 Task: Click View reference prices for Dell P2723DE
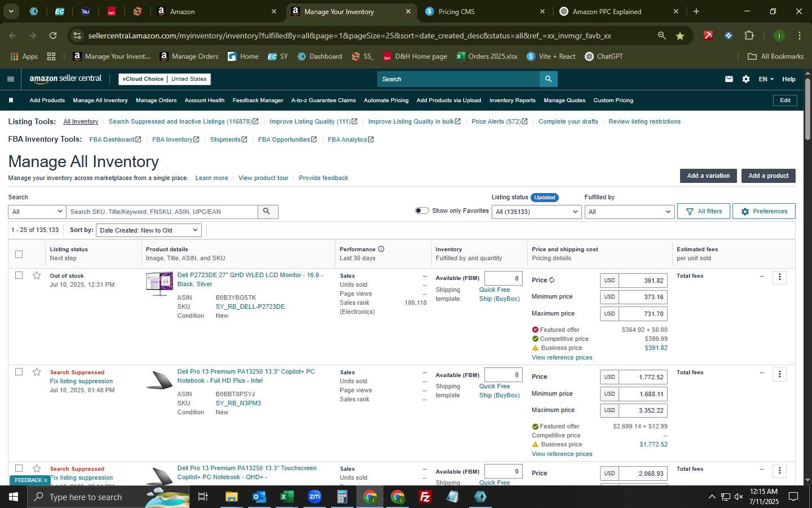pyautogui.click(x=562, y=357)
